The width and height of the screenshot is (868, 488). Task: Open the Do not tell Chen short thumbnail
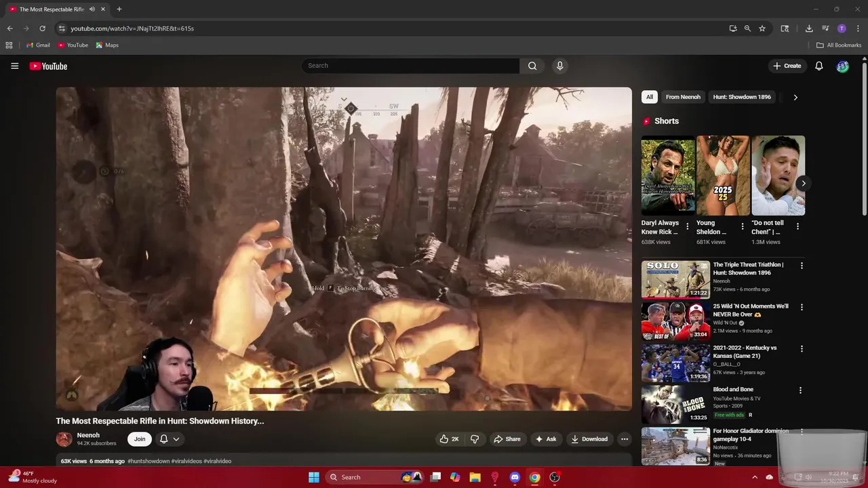(778, 176)
